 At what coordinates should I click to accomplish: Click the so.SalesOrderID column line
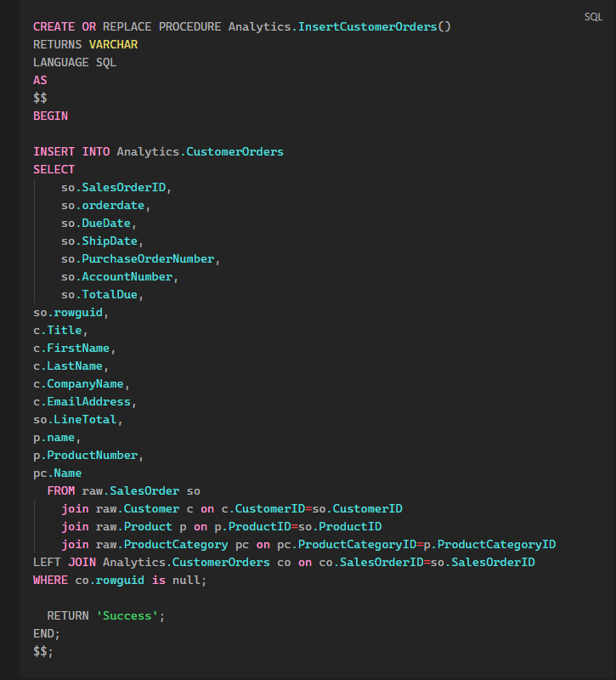pos(116,187)
